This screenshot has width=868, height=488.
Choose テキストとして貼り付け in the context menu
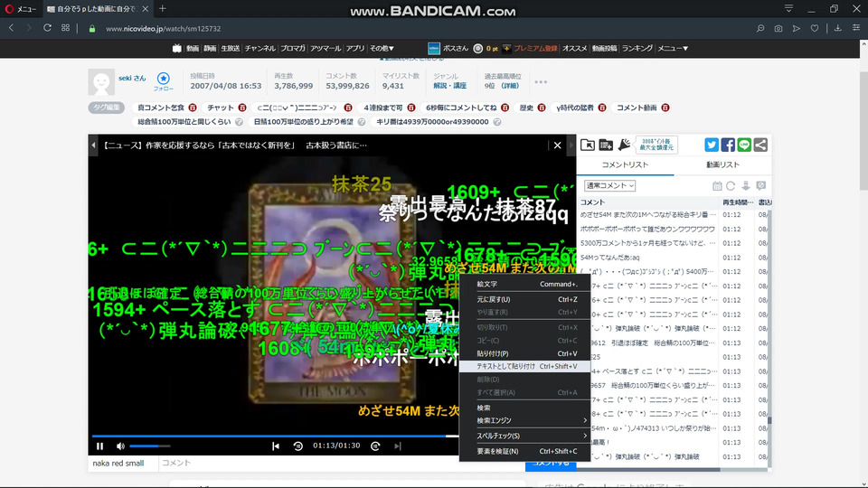click(525, 366)
